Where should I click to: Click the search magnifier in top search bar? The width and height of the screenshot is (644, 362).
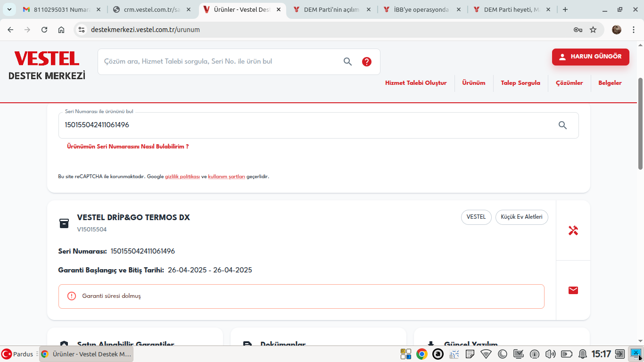click(x=348, y=61)
